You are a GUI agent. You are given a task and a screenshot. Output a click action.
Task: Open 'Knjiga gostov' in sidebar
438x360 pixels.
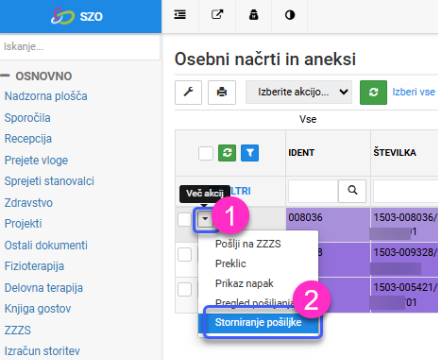pyautogui.click(x=38, y=309)
